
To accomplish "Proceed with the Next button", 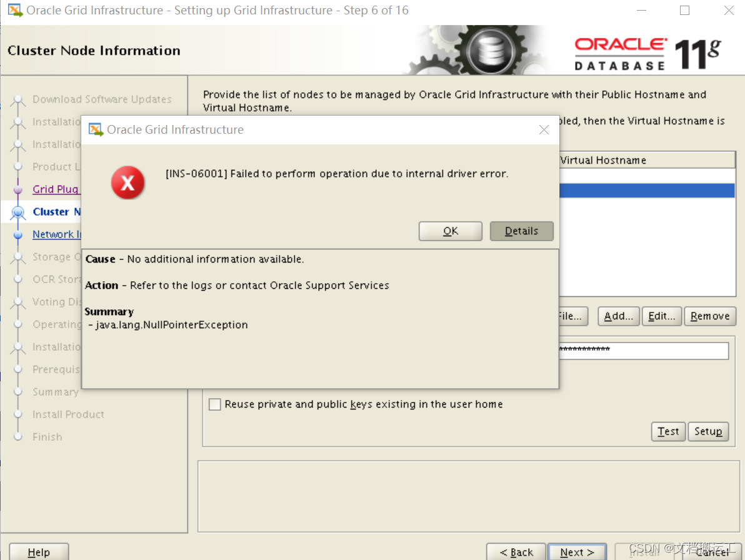I will (x=577, y=552).
